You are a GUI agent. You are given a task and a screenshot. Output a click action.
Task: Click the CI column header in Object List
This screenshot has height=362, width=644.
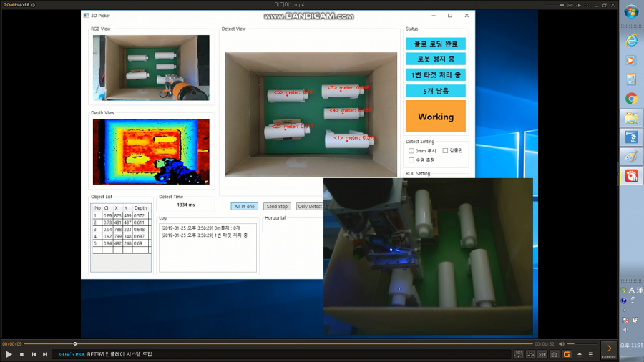(x=107, y=208)
